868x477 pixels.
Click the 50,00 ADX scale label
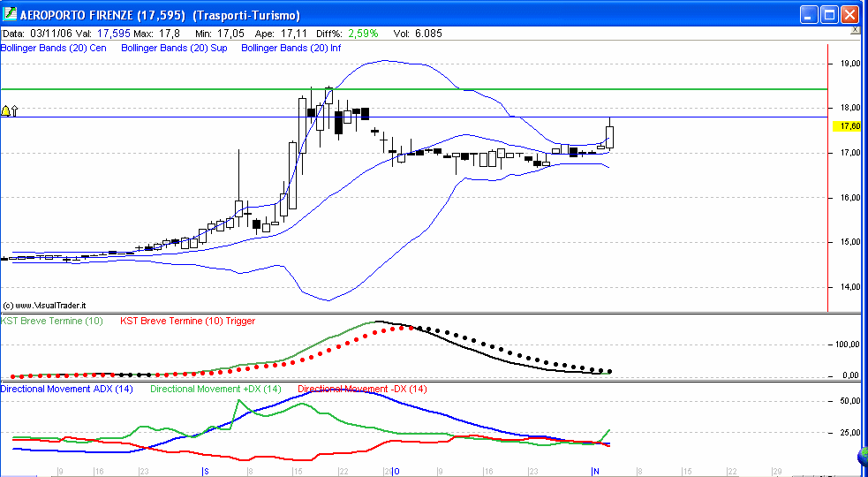click(x=851, y=400)
